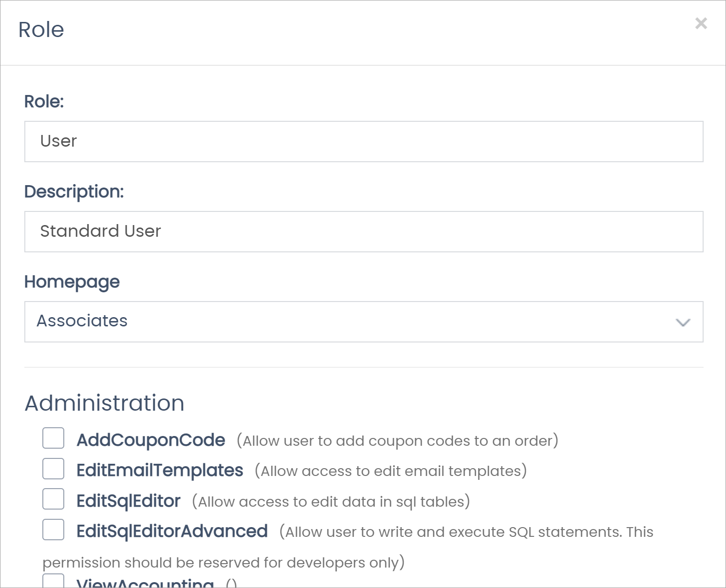The image size is (726, 588).
Task: Click the chevron arrow in Homepage select
Action: (x=683, y=322)
